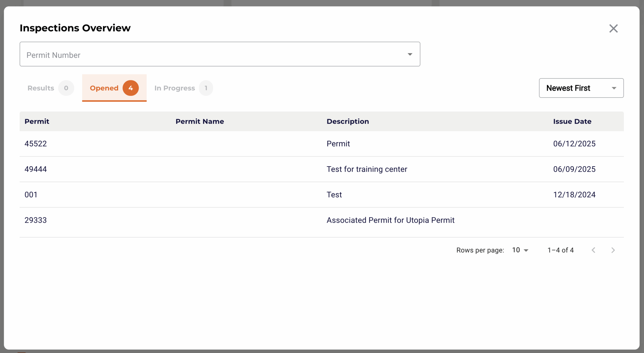Screen dimensions: 644x353
Task: Click 'Associated Permit for Utopia Permit' description
Action: [x=390, y=220]
